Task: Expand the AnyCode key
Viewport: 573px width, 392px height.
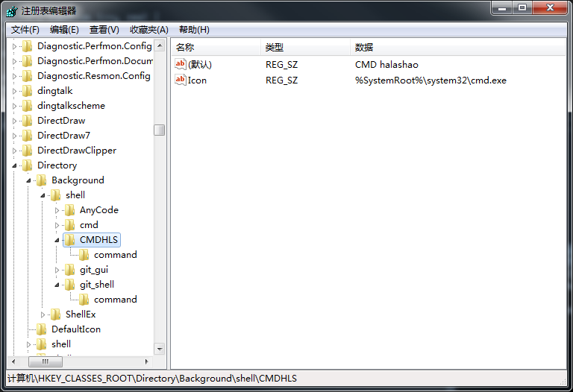Action: pyautogui.click(x=57, y=211)
